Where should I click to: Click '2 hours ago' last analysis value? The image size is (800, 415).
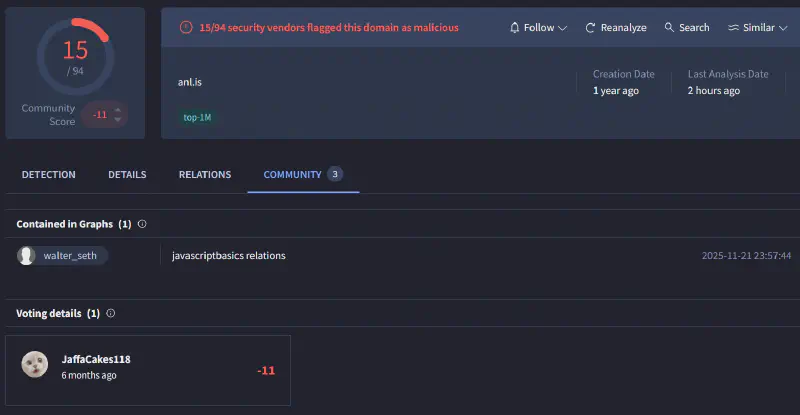click(x=714, y=91)
